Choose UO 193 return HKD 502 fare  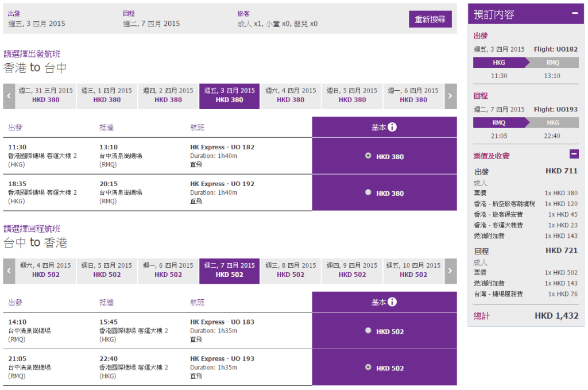[x=368, y=368]
